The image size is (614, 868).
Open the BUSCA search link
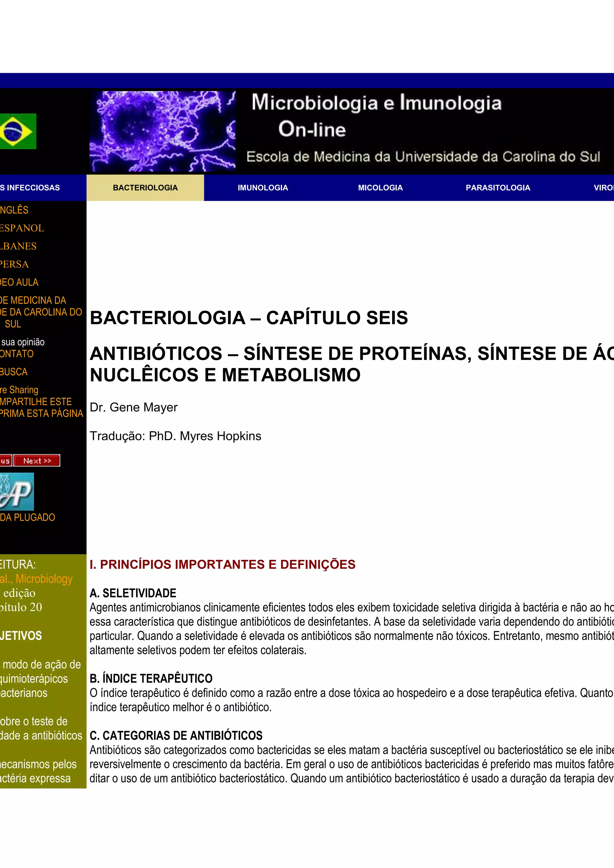tap(13, 372)
